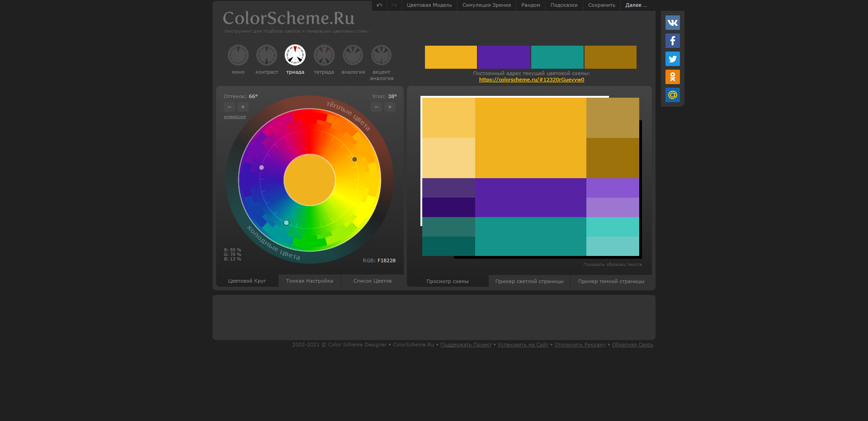Click the Угол value 38°
The image size is (868, 421).
click(x=392, y=96)
